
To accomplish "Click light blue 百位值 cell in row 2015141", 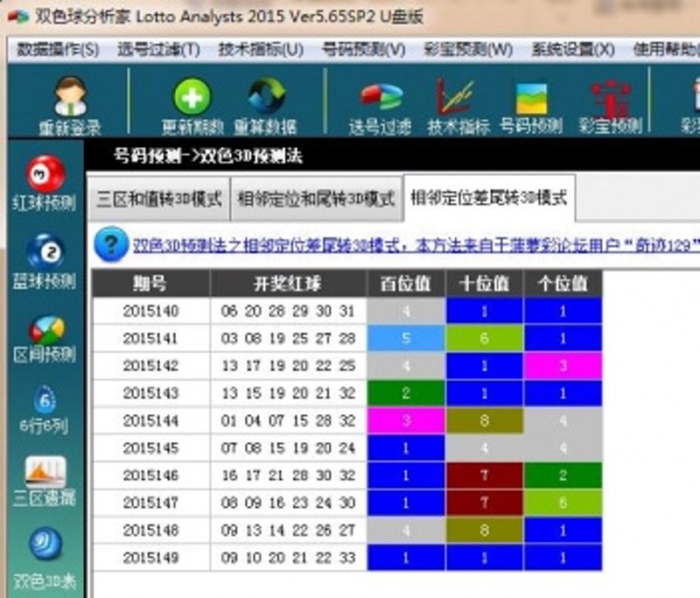I will [406, 338].
